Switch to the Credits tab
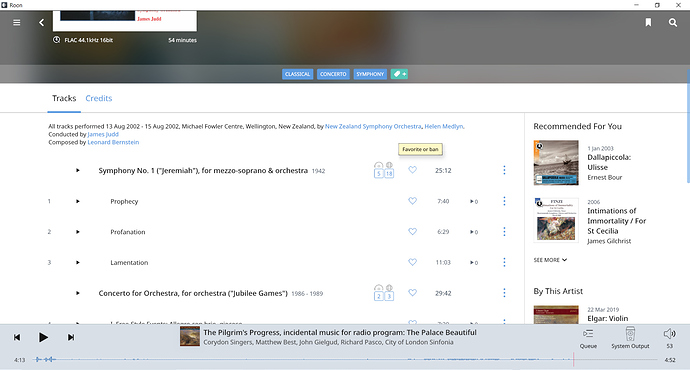 (x=99, y=98)
